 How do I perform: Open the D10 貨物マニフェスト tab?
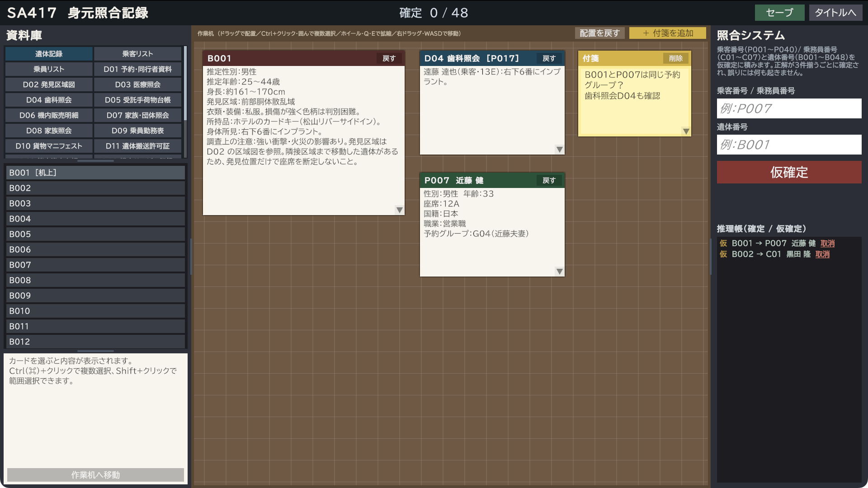(49, 146)
